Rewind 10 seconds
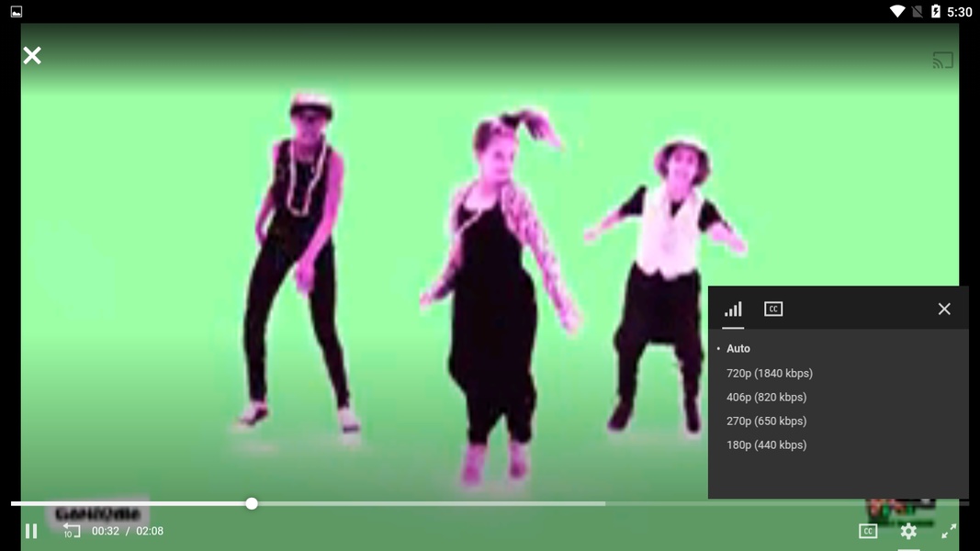The height and width of the screenshot is (551, 980). [72, 531]
